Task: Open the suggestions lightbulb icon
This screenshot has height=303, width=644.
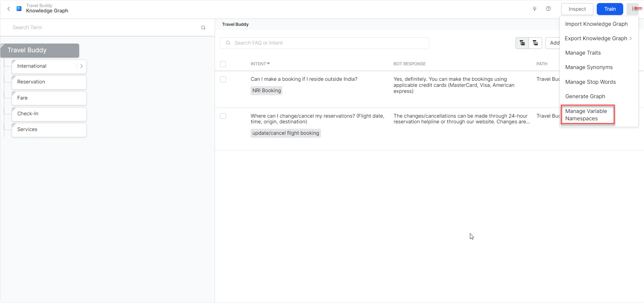Action: [535, 9]
